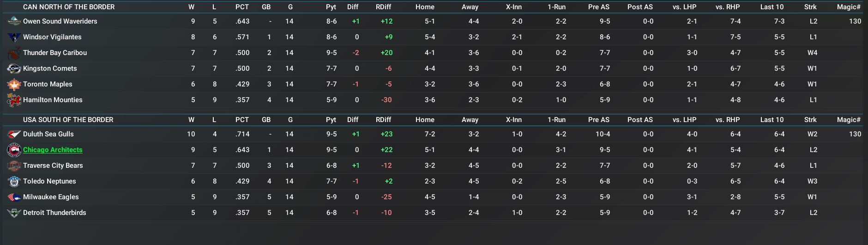Click the Duluth Sea Gulls logo
868x245 pixels.
[x=14, y=134]
